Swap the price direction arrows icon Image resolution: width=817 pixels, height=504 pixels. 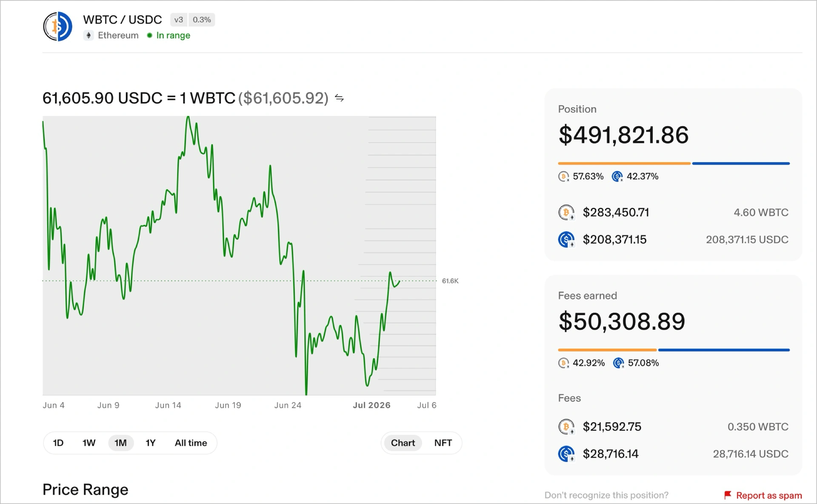[x=339, y=98]
